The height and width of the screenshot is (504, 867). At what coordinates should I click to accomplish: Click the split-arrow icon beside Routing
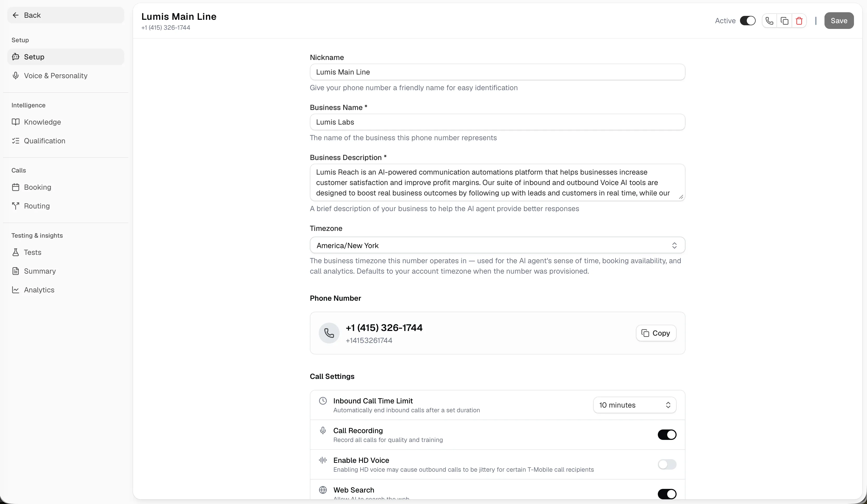(15, 206)
